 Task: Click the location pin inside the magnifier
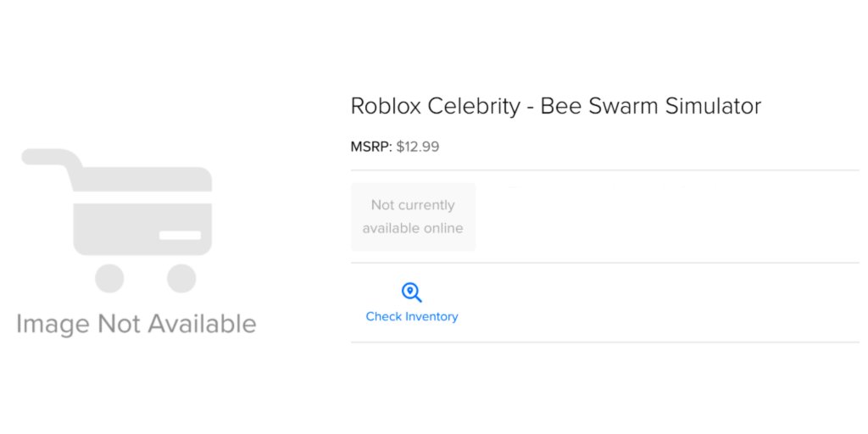410,291
